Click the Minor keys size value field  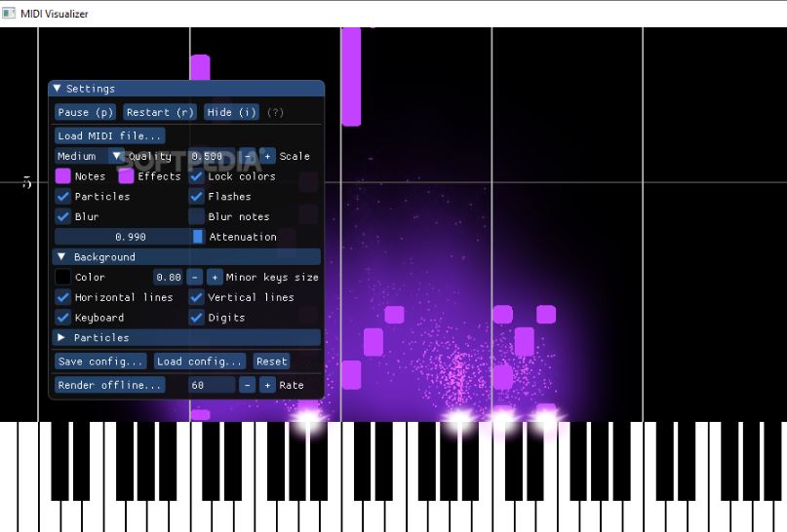[x=168, y=277]
